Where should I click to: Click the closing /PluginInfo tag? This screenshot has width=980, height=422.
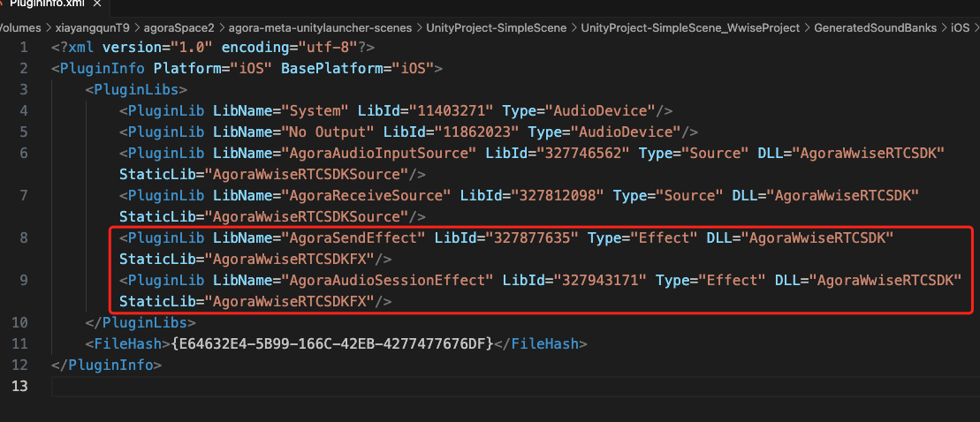point(106,365)
